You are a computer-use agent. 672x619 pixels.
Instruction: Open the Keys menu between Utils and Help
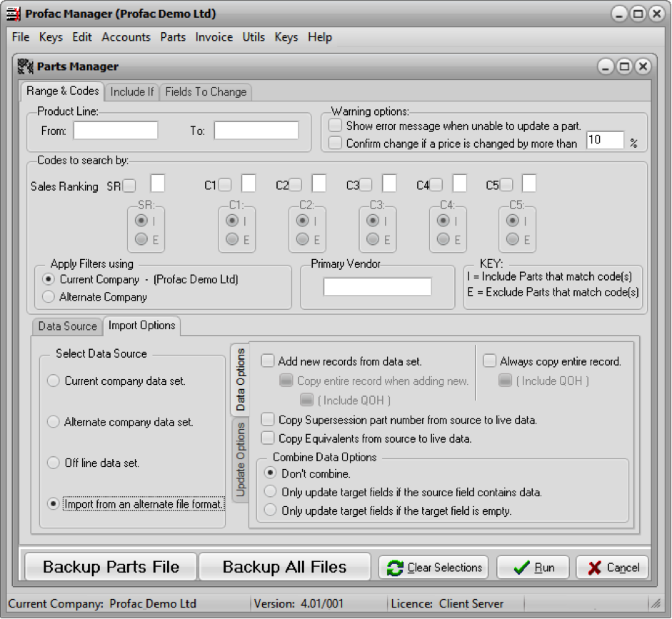tap(286, 37)
